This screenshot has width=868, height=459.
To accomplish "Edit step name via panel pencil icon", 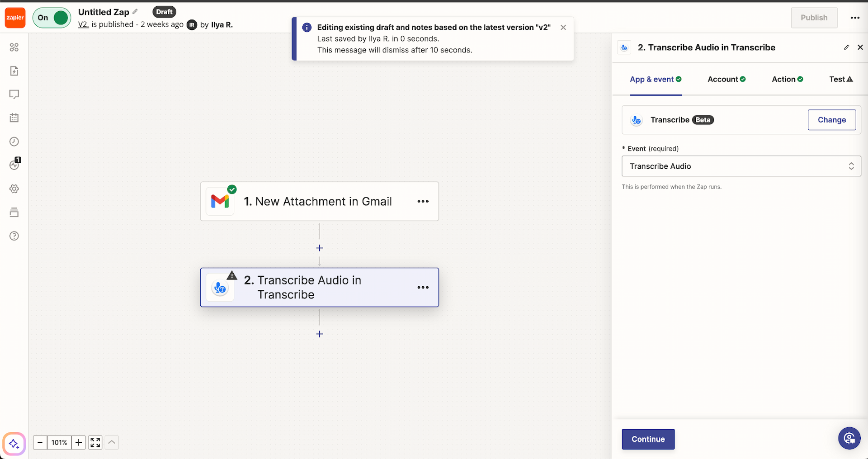I will click(x=846, y=47).
